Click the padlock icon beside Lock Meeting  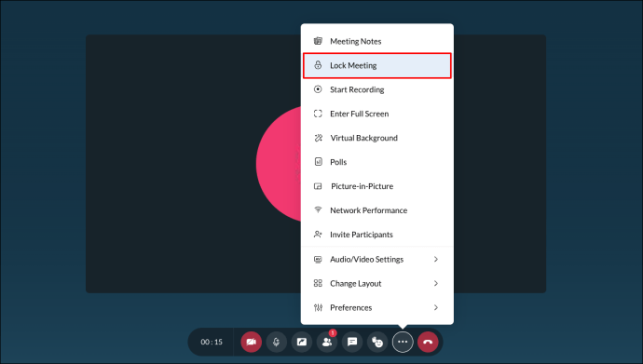318,65
